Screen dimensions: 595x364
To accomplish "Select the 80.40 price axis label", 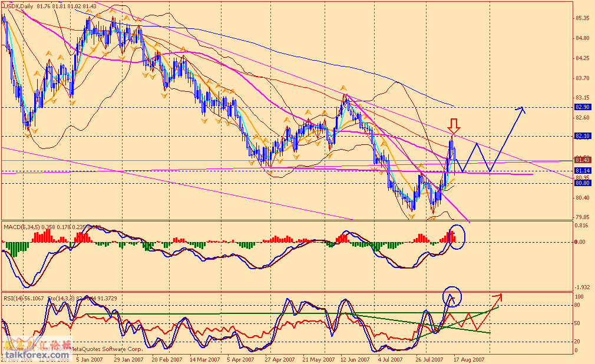I will click(583, 198).
